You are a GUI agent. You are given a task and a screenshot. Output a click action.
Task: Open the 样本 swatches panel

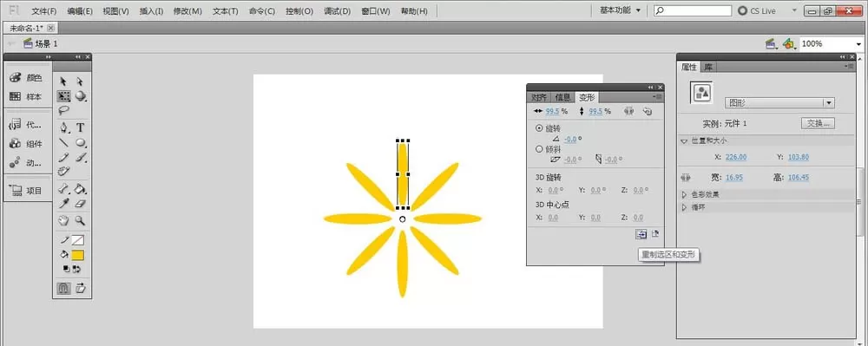26,97
